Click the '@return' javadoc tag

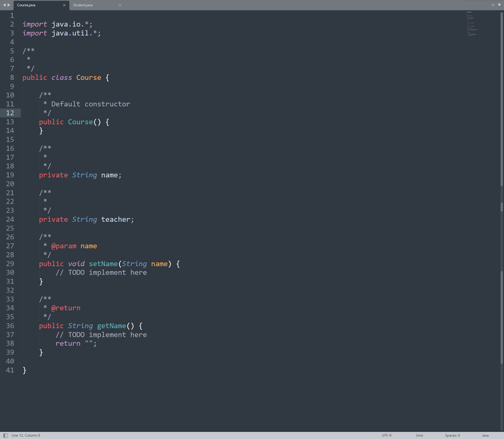66,308
